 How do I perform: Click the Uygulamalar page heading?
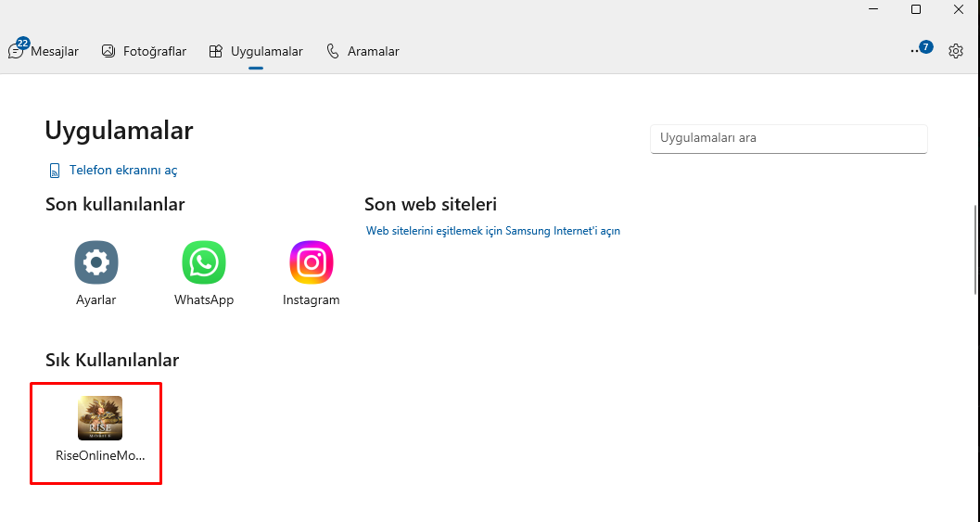[x=119, y=131]
